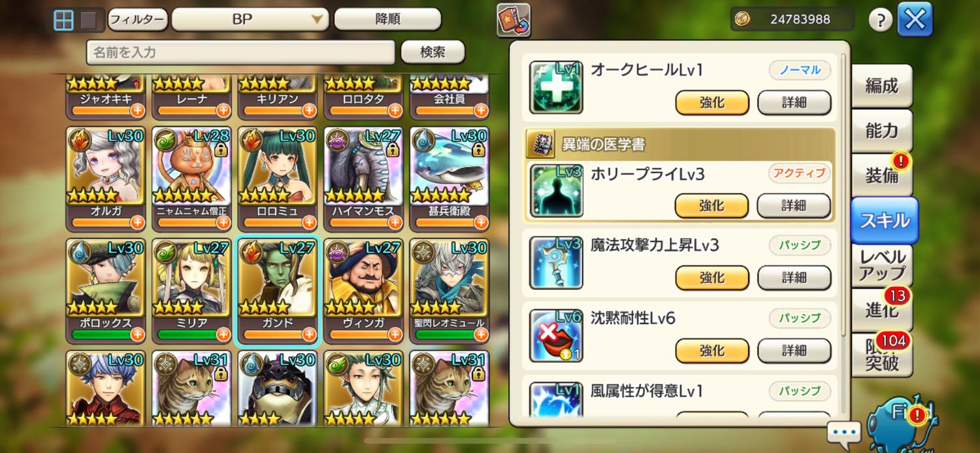Image resolution: width=980 pixels, height=453 pixels.
Task: Click the card book swap icon
Action: click(x=514, y=20)
